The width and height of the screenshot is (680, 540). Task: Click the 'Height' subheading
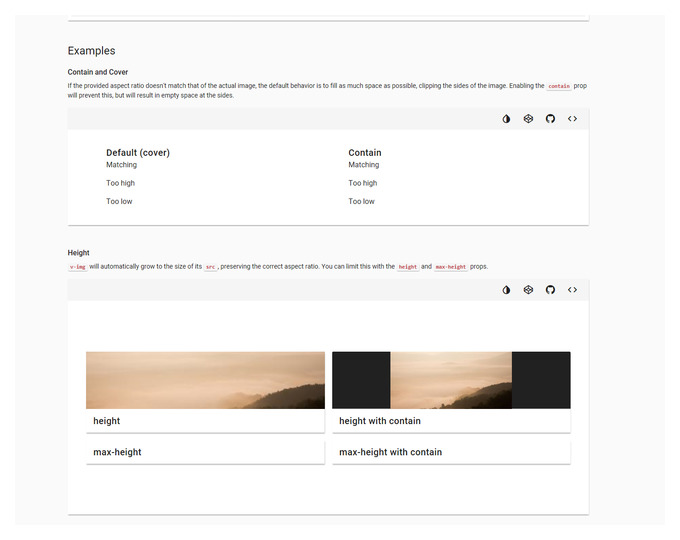pyautogui.click(x=78, y=253)
